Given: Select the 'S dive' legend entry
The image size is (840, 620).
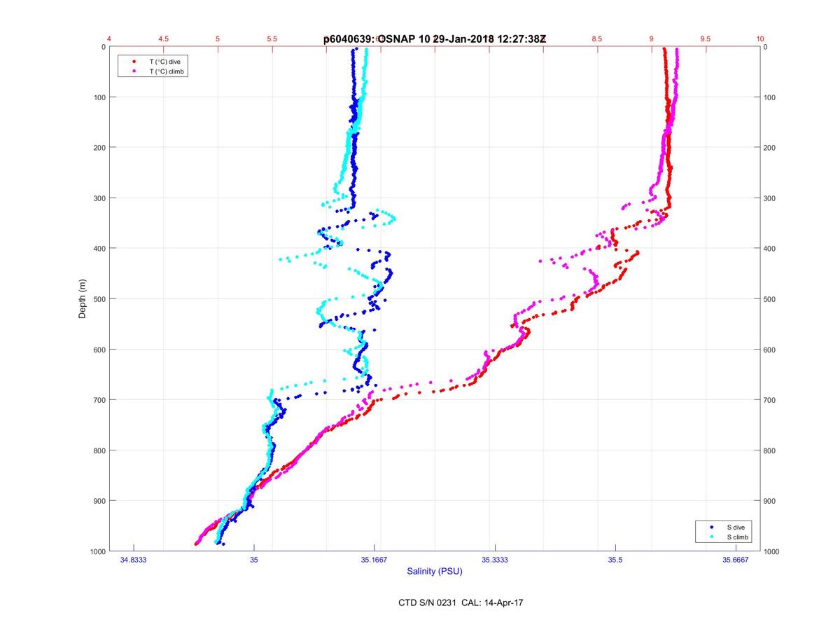Looking at the screenshot, I should point(737,527).
